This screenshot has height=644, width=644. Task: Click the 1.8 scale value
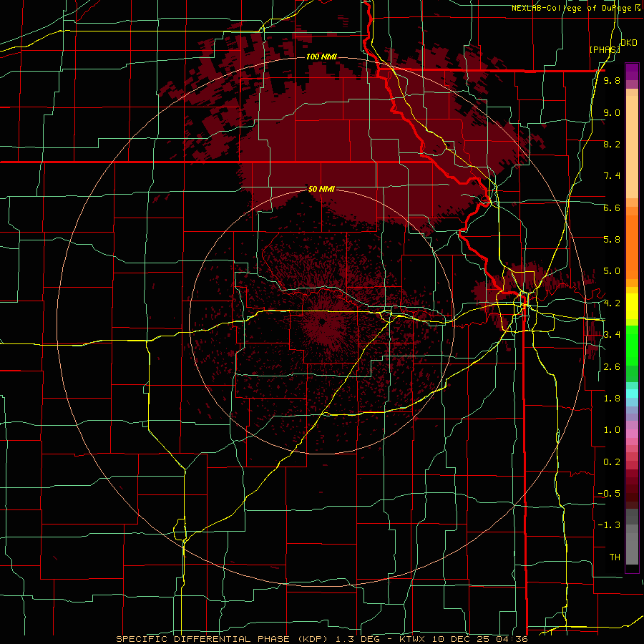612,399
